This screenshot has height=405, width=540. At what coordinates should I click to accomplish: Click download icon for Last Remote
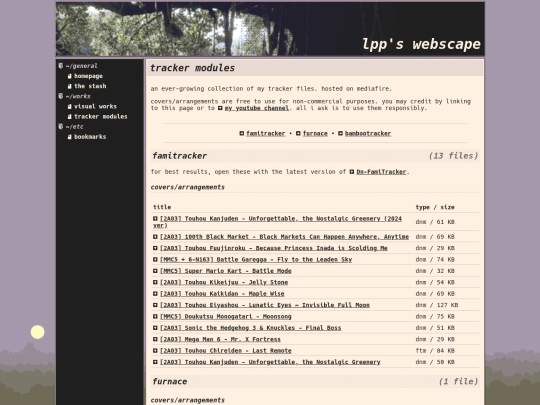click(x=155, y=350)
